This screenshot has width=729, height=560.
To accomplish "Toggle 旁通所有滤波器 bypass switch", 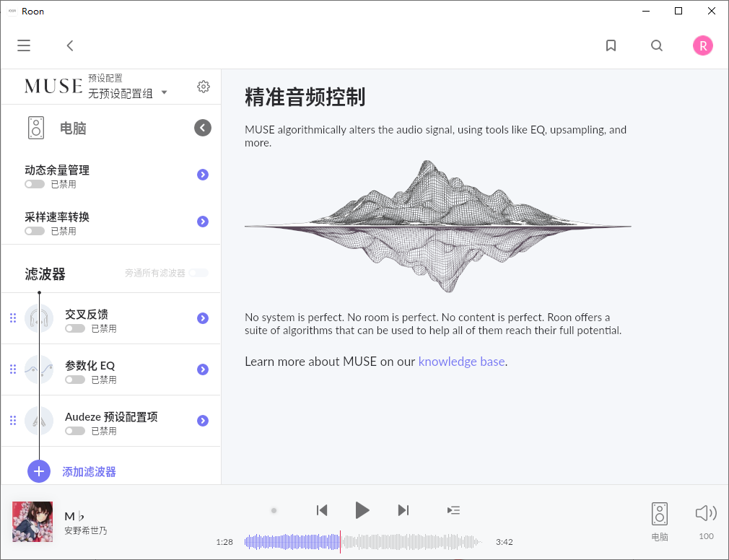I will [x=199, y=273].
